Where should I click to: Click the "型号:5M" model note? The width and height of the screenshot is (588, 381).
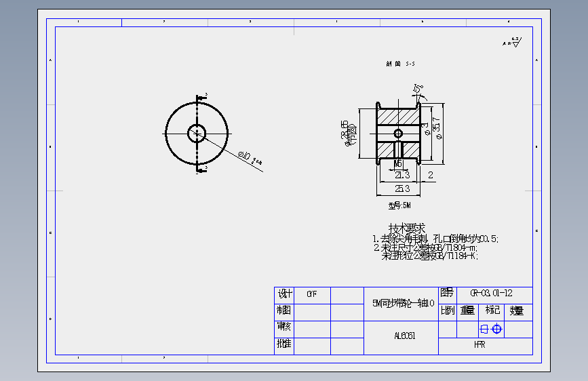(x=399, y=205)
